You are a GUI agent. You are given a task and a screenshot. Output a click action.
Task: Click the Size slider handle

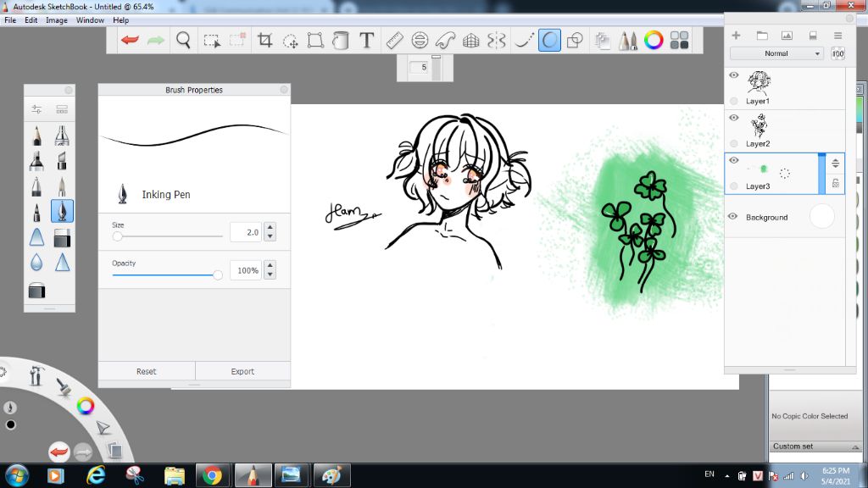(x=117, y=236)
